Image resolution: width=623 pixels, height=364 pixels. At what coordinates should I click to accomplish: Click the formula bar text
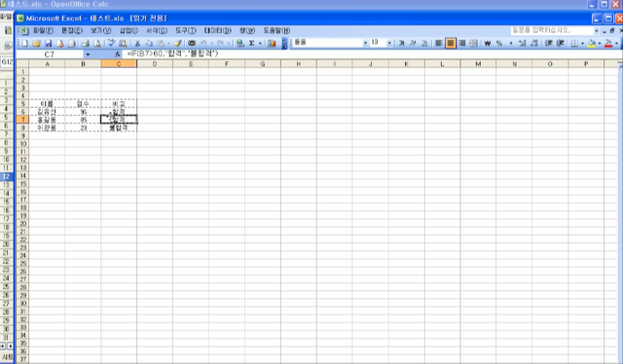[173, 55]
